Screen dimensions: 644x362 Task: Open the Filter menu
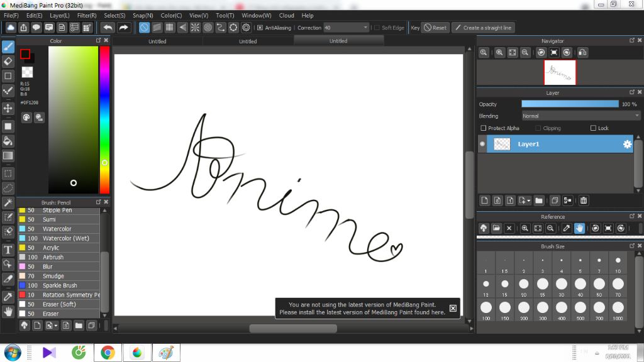87,16
